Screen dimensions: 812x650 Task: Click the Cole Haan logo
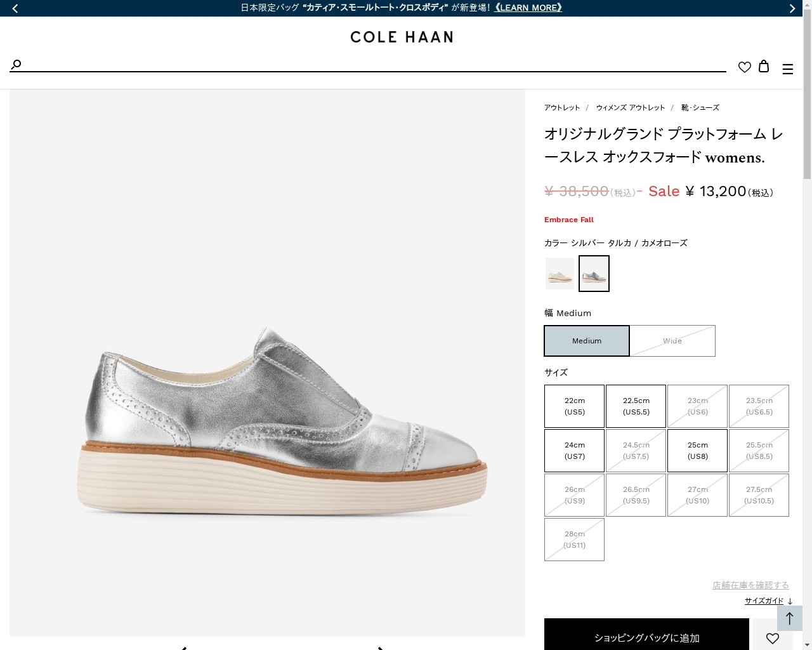point(402,37)
